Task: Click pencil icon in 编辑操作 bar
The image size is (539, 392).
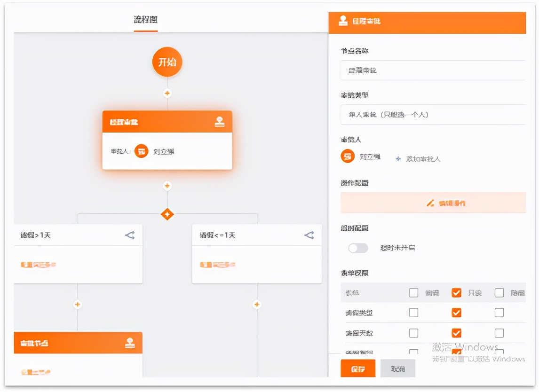Action: tap(430, 204)
